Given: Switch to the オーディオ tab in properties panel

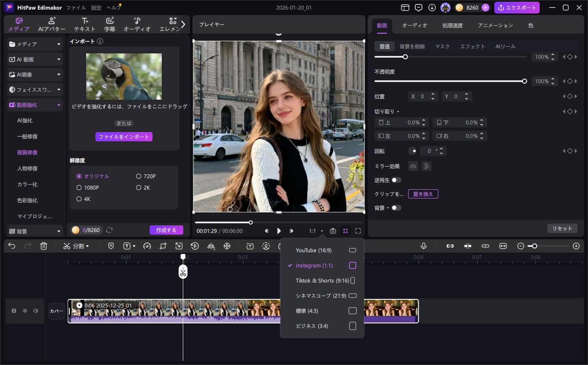Looking at the screenshot, I should point(414,25).
